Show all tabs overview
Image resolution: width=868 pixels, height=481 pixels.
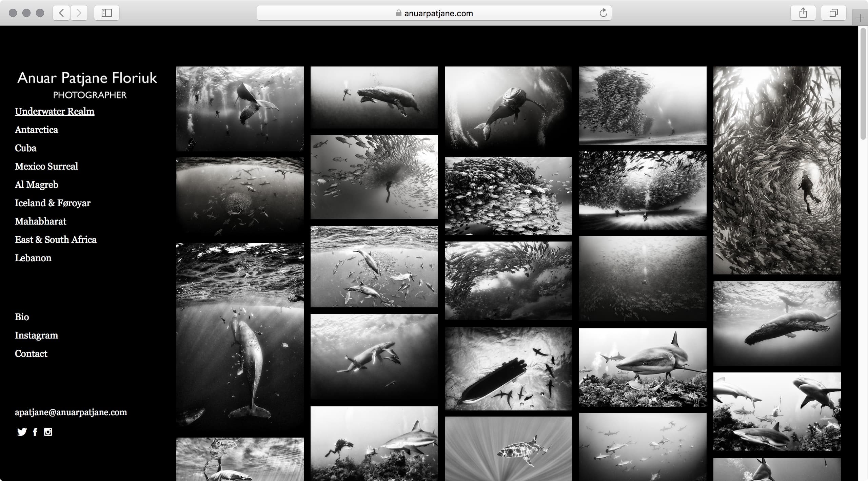[833, 13]
